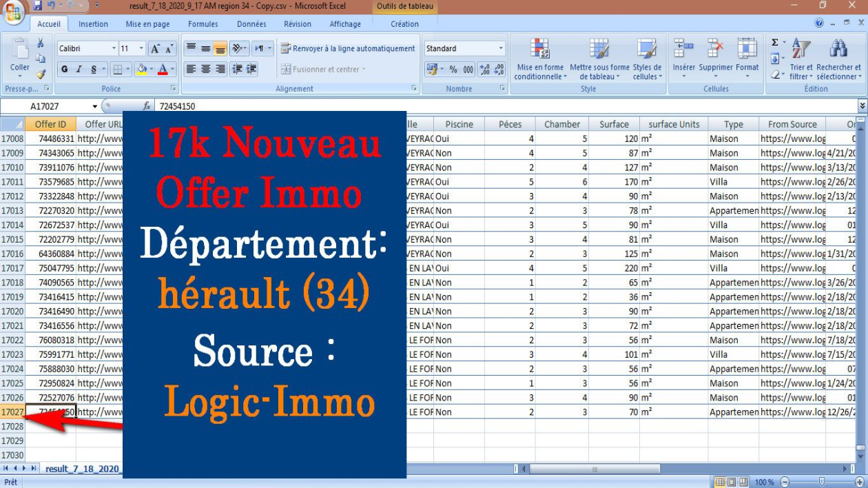Align text to middle of cell
868x488 pixels.
point(205,48)
